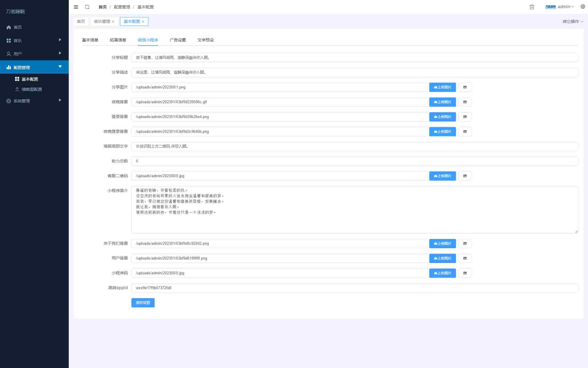Open the trash/clear-cache icon top right
This screenshot has width=588, height=368.
coord(532,7)
